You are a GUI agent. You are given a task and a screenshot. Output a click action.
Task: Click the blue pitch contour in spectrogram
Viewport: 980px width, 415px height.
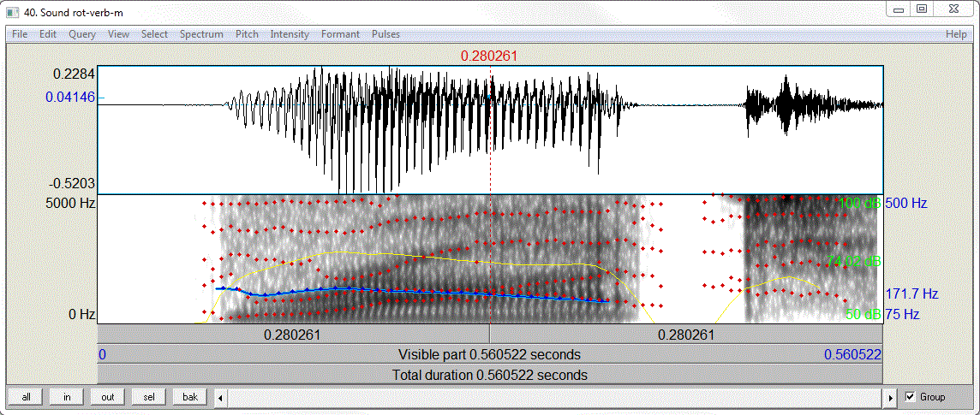413,291
